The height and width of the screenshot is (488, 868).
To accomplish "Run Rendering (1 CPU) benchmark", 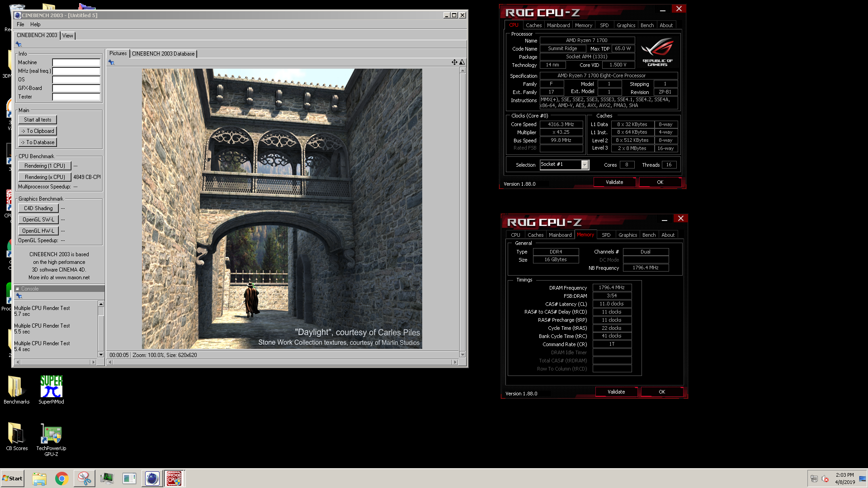I will (45, 166).
